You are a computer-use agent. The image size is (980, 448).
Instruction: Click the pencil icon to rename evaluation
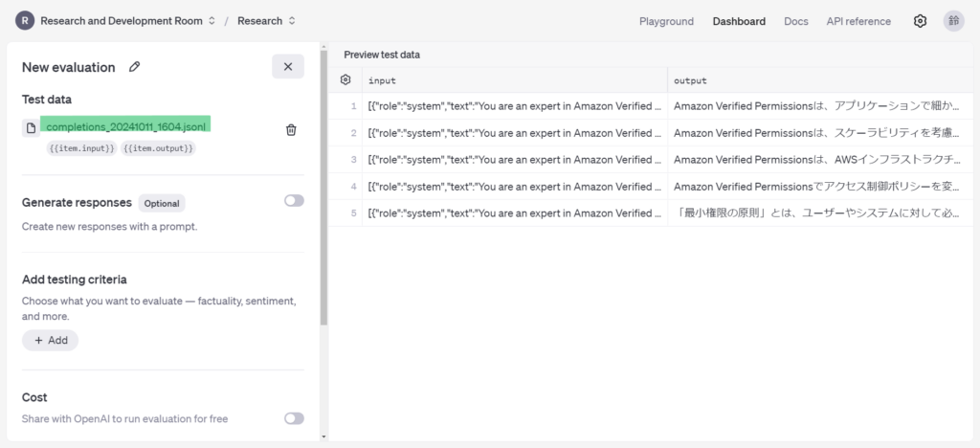point(135,67)
